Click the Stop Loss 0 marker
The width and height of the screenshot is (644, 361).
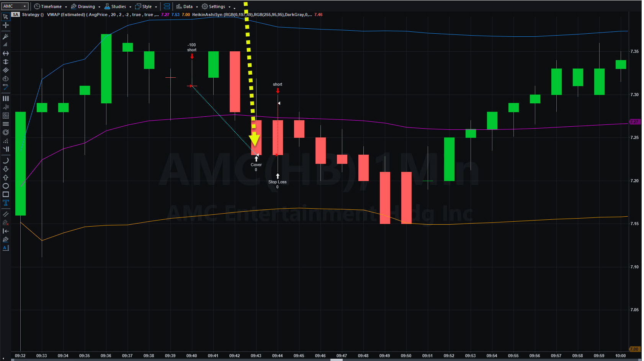pos(277,181)
